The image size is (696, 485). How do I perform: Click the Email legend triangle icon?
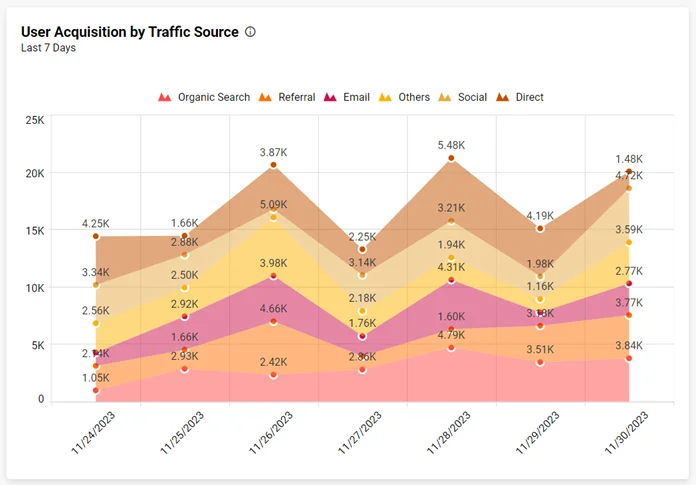(x=329, y=98)
